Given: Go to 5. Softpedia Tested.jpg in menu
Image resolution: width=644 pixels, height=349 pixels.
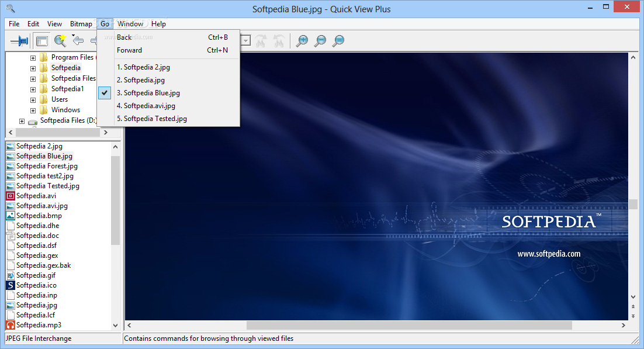Looking at the screenshot, I should pos(168,119).
